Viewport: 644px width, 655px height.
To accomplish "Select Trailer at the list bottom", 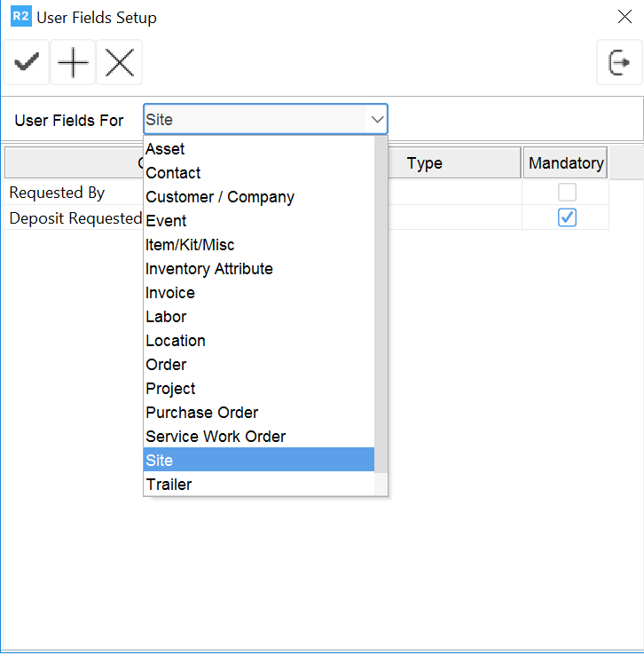I will (169, 485).
